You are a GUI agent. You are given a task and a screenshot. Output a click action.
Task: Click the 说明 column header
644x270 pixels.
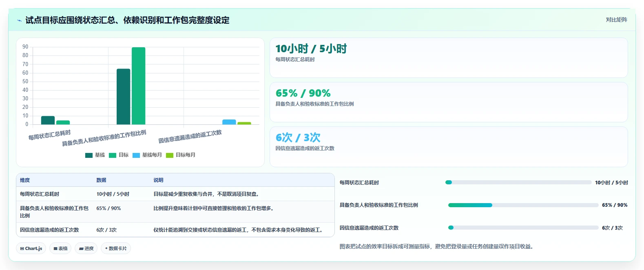(x=158, y=180)
